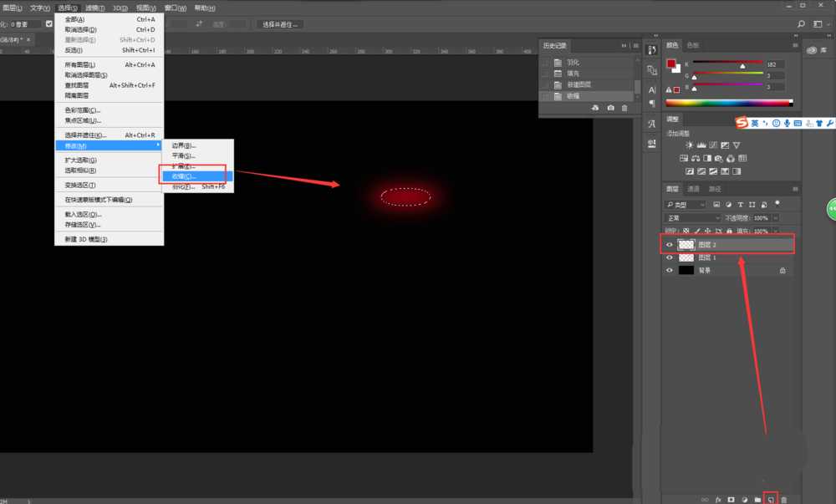Click the create new layer icon
The height and width of the screenshot is (504, 836).
coord(770,499)
